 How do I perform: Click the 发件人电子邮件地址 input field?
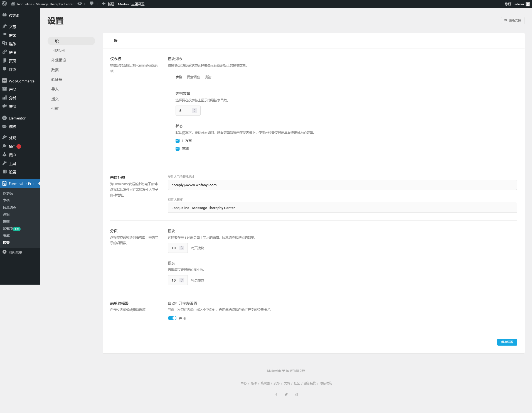tap(342, 185)
